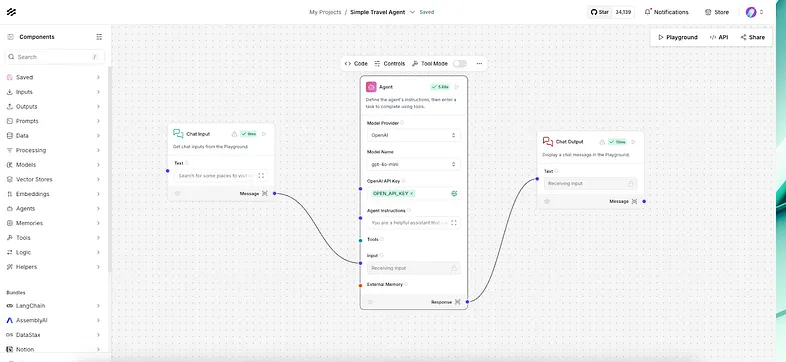Open the user avatar menu
Image resolution: width=786 pixels, height=362 pixels.
tap(754, 12)
